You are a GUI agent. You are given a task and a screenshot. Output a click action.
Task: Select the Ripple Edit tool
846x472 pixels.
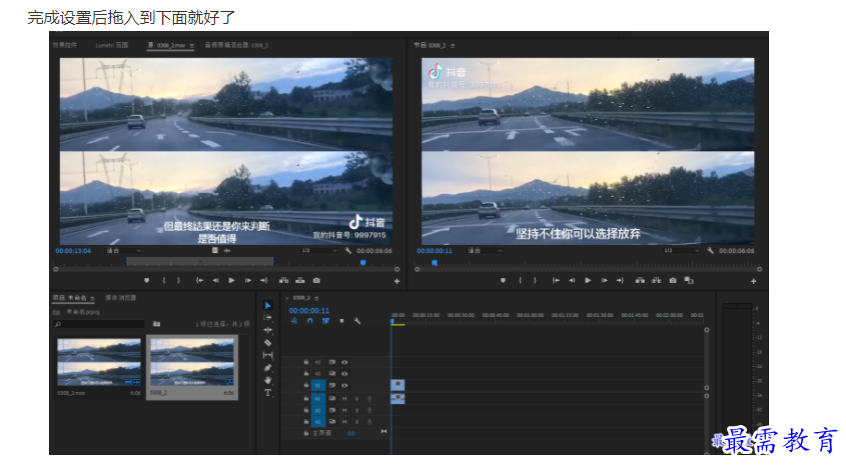[268, 330]
